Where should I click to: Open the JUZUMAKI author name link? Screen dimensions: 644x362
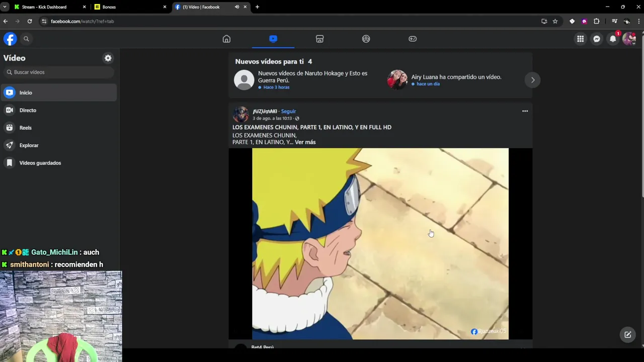tap(265, 111)
